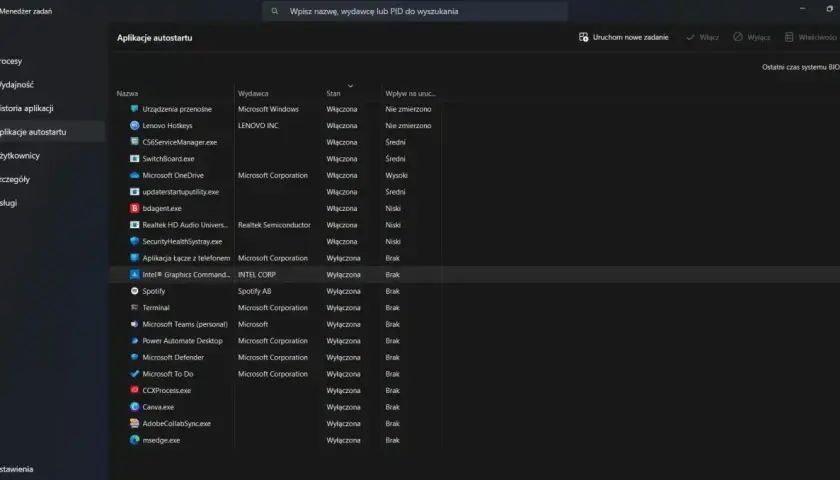Click publisher INTEL CORP
The image size is (840, 480).
pyautogui.click(x=257, y=274)
